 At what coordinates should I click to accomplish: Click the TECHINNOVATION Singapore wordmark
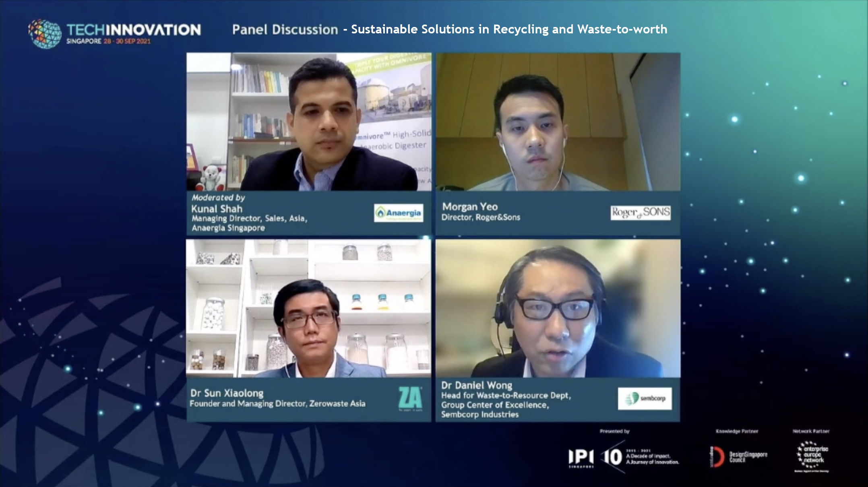[x=134, y=34]
